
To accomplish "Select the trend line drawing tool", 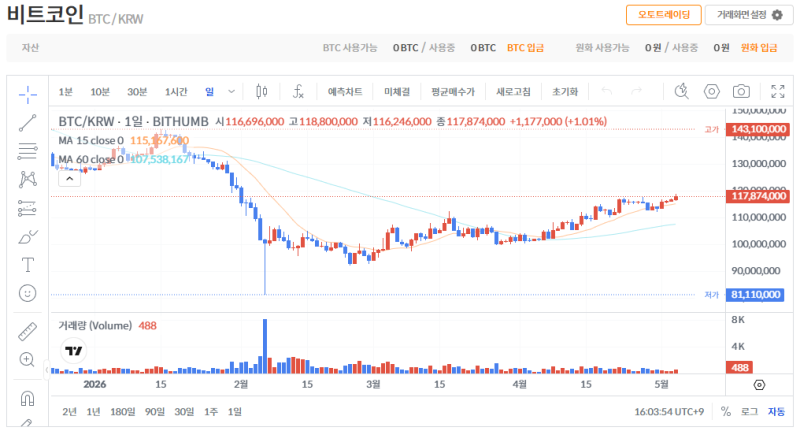I will pyautogui.click(x=28, y=123).
